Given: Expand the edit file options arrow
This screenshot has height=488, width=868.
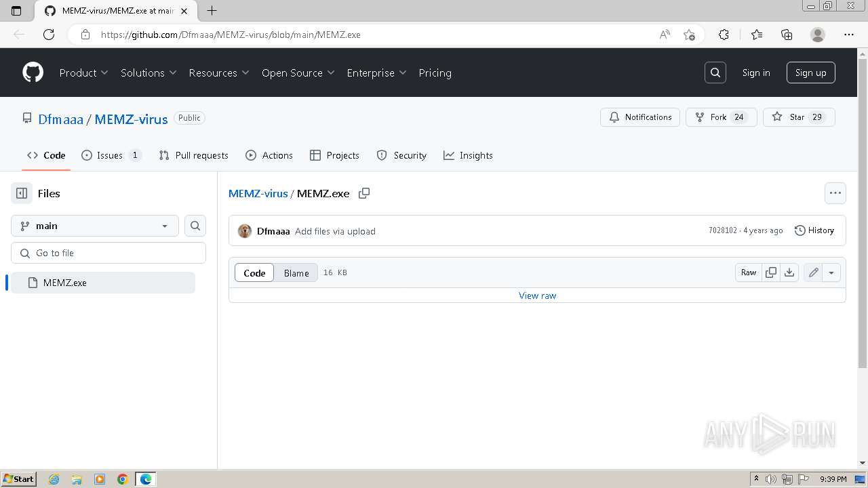Looking at the screenshot, I should point(831,272).
